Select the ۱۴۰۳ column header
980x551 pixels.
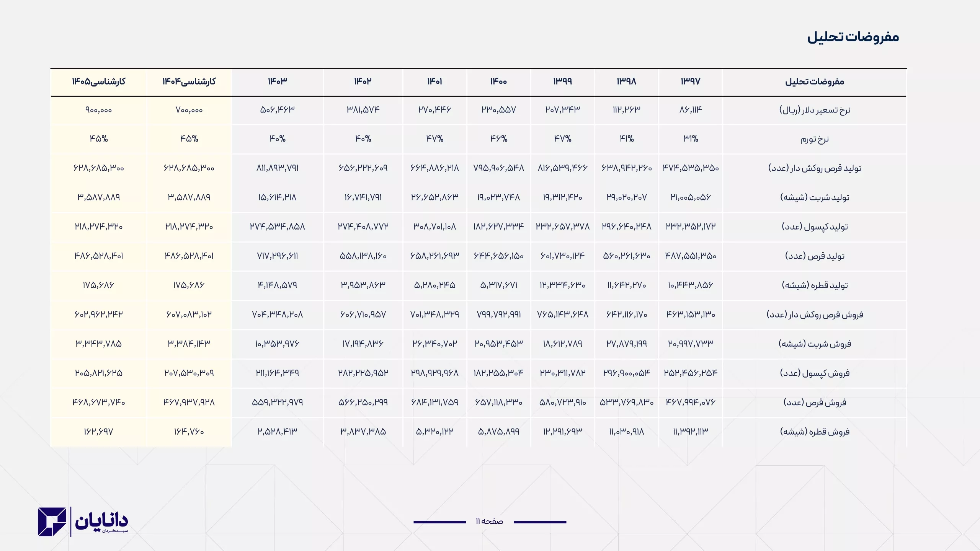pos(277,82)
